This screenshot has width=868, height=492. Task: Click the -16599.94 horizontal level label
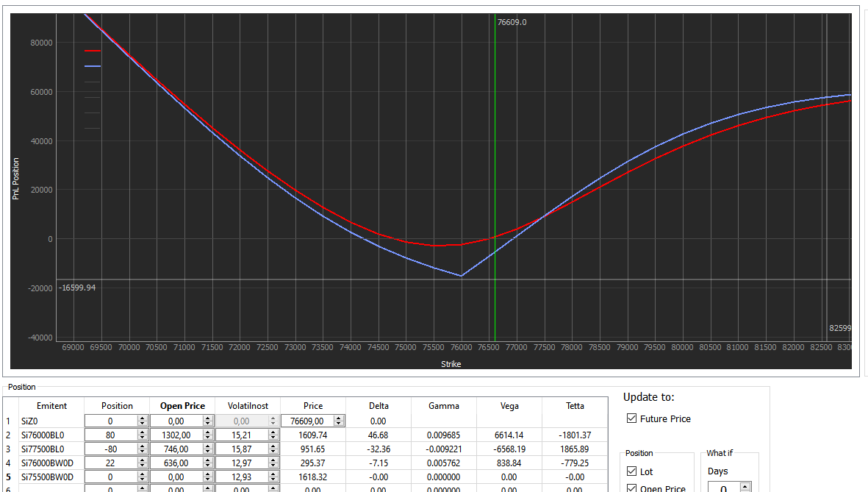click(x=77, y=288)
